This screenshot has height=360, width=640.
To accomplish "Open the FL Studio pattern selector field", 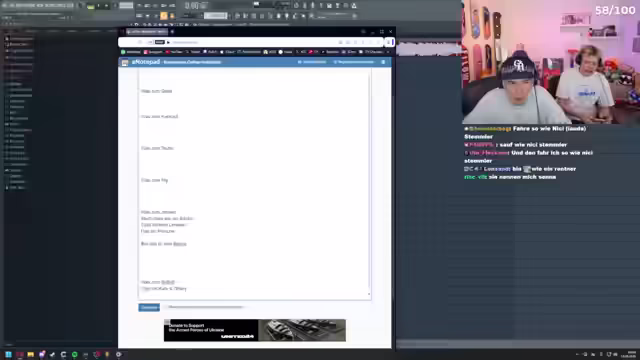I will 216,16.
